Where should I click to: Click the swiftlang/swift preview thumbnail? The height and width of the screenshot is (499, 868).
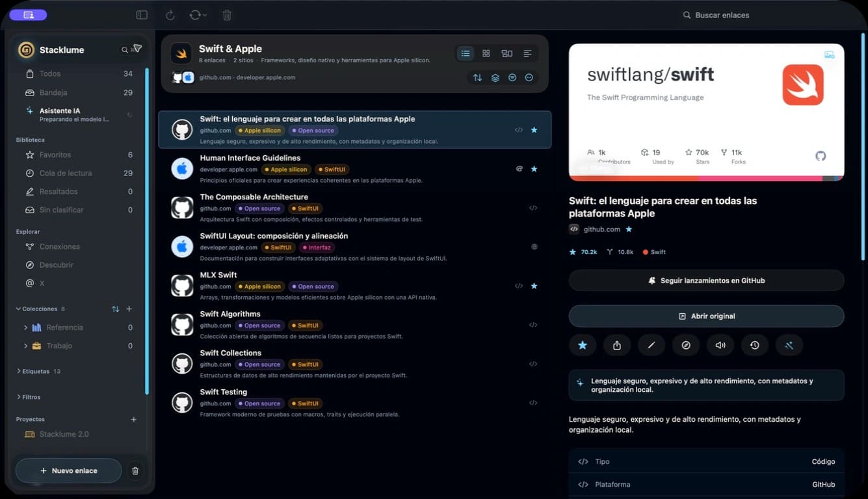click(x=706, y=112)
